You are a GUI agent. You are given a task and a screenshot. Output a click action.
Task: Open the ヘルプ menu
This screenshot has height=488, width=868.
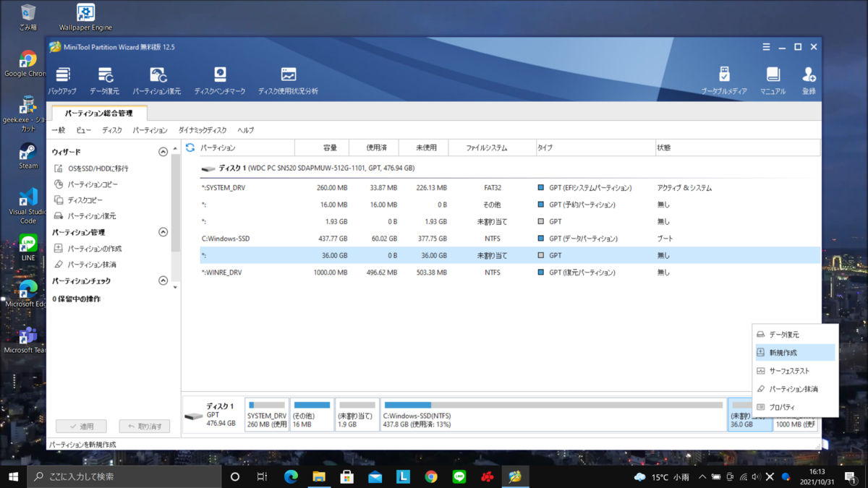(x=246, y=130)
